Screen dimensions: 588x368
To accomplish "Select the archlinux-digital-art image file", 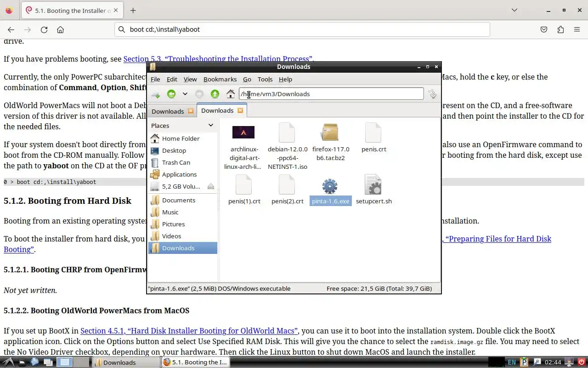I will pyautogui.click(x=243, y=146).
